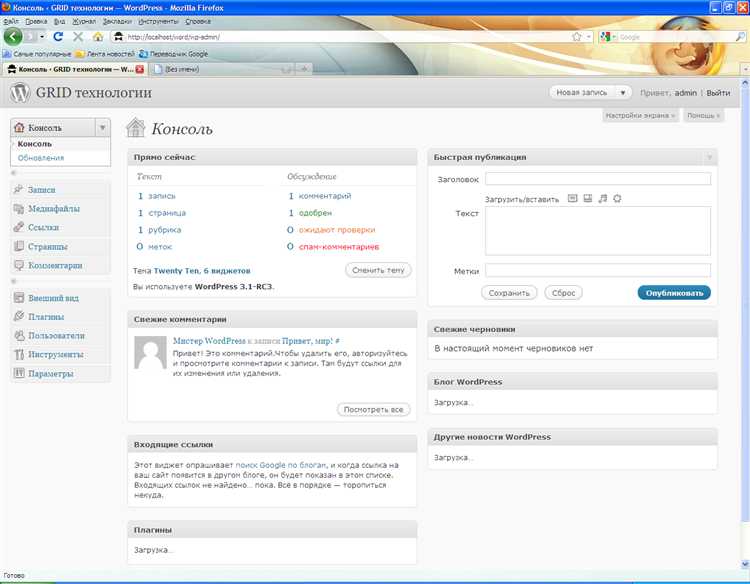The height and width of the screenshot is (584, 750).
Task: Open the Привет, мир! post link
Action: point(307,341)
